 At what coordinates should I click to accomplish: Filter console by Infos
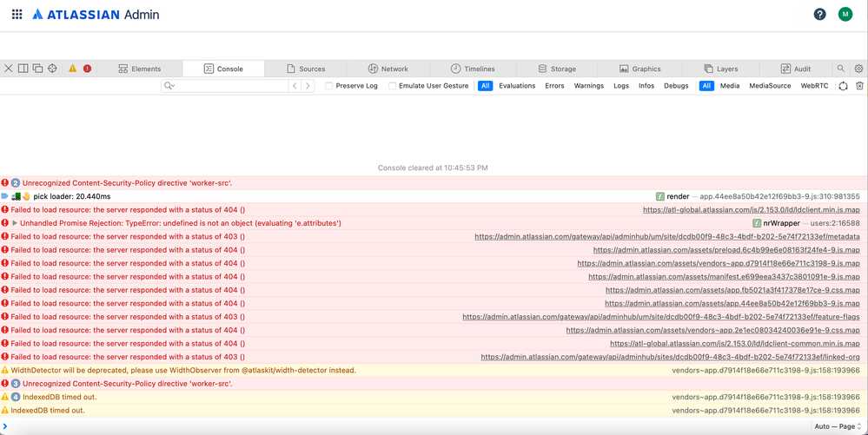(x=646, y=86)
